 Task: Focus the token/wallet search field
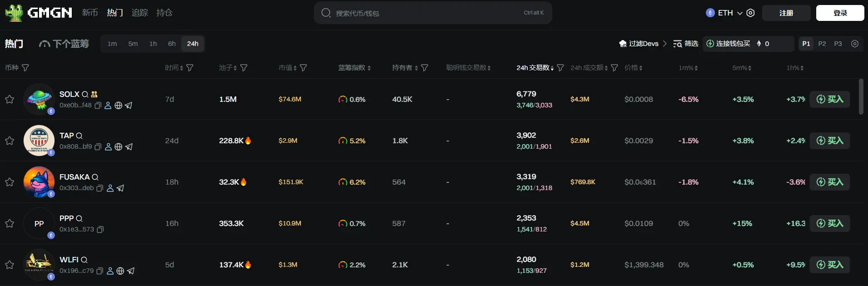coord(427,13)
